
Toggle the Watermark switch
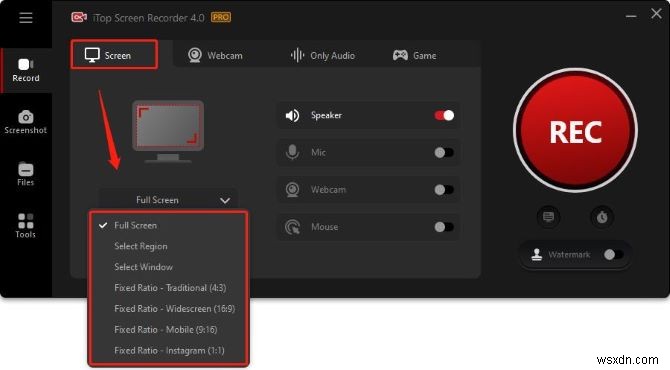click(614, 255)
